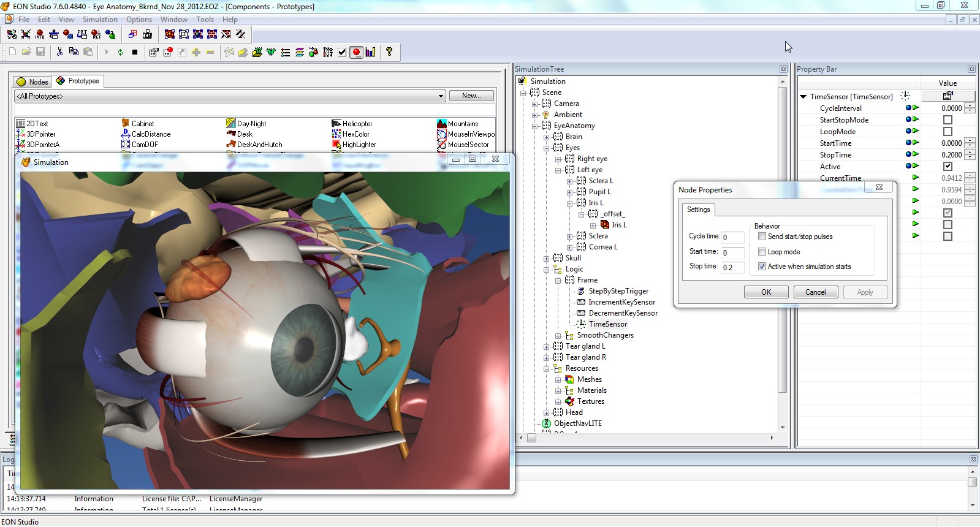Click the checkmark box toolbar icon
Image resolution: width=980 pixels, height=527 pixels.
click(342, 52)
